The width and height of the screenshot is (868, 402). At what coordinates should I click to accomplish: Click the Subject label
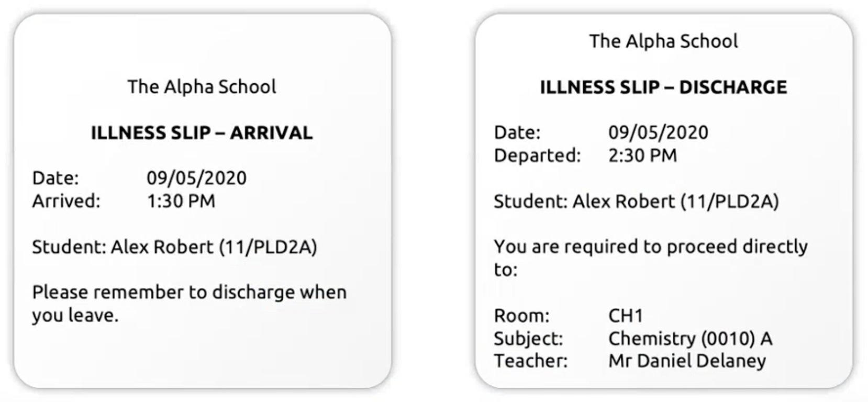[528, 339]
